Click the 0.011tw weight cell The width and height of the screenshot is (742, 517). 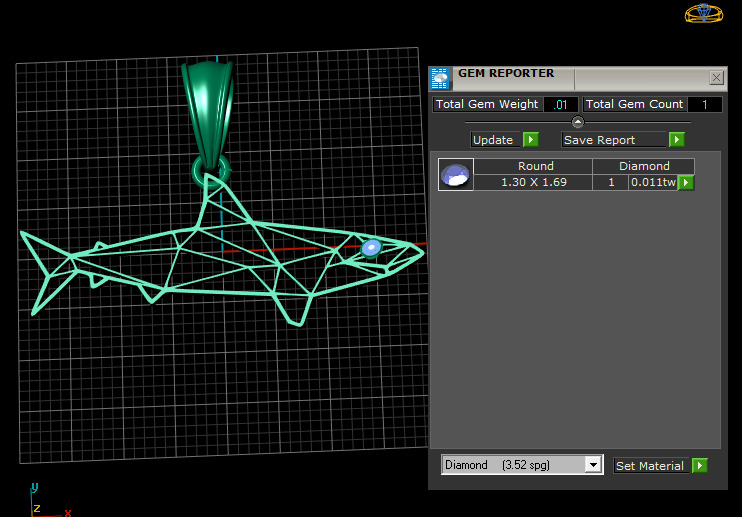pos(653,182)
